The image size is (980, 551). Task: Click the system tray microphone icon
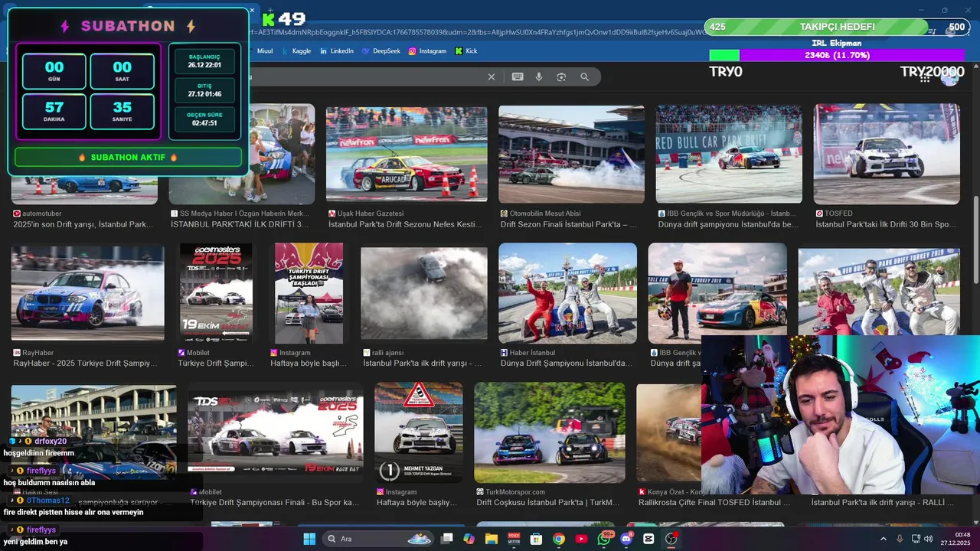pos(900,539)
